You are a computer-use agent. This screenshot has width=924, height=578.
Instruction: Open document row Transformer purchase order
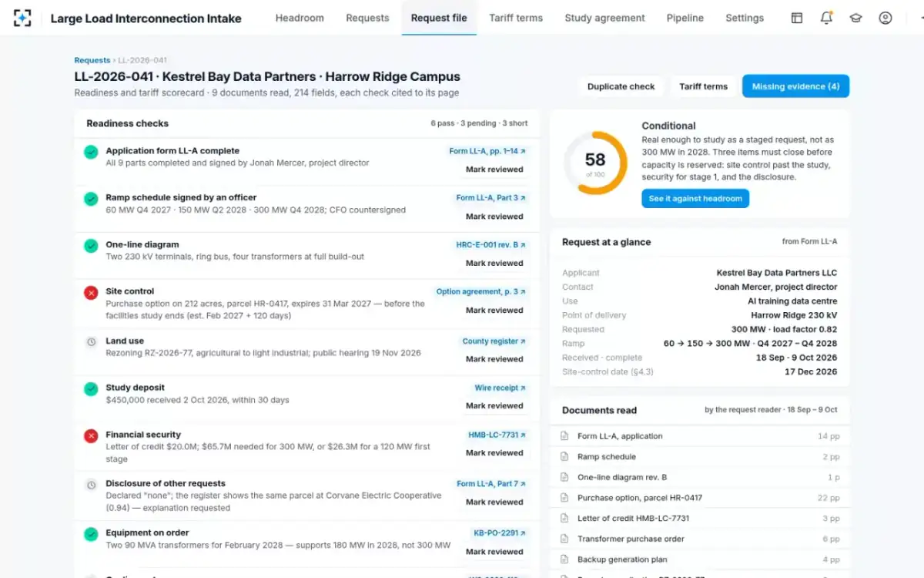[x=700, y=539]
